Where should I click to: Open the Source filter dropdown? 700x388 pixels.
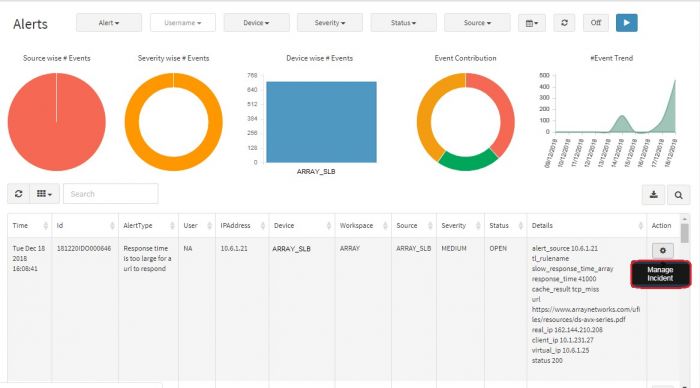(x=477, y=23)
